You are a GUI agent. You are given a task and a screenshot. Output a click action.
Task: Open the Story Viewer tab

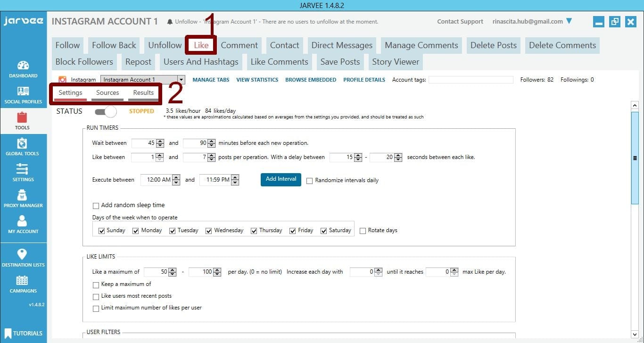click(x=396, y=62)
